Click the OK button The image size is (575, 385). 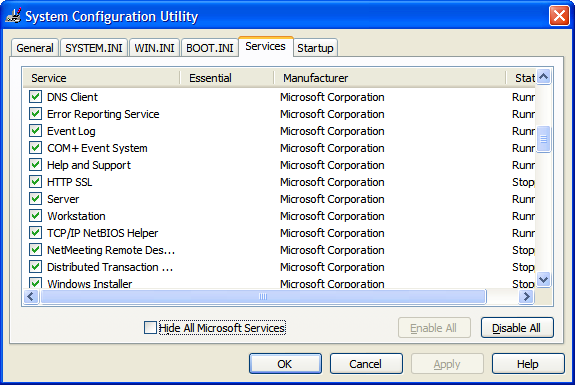tap(285, 364)
